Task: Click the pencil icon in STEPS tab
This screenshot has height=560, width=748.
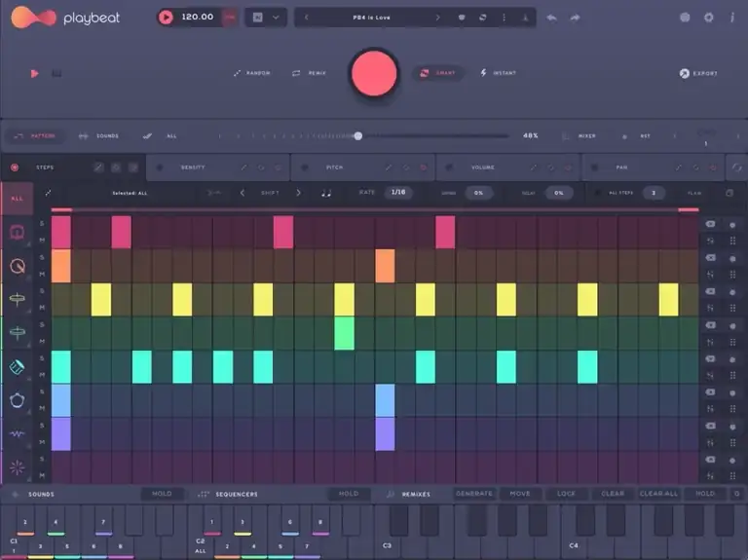Action: pos(98,167)
